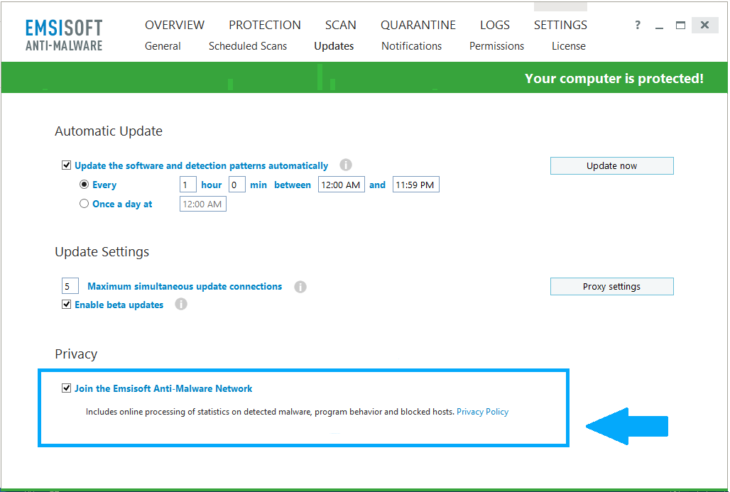Toggle Join the Emsisoft Anti-Malware Network
This screenshot has height=492, width=730.
[x=67, y=388]
